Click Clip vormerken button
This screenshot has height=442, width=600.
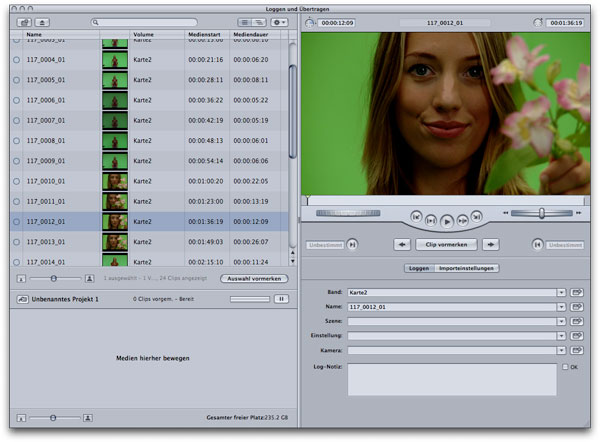pos(446,245)
